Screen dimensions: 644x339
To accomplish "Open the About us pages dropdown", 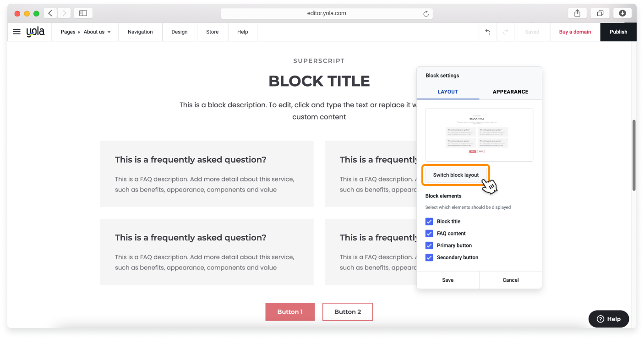I will (94, 32).
